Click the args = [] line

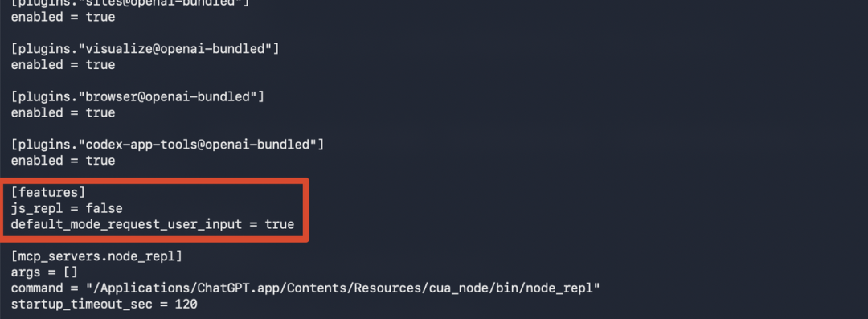[x=44, y=272]
